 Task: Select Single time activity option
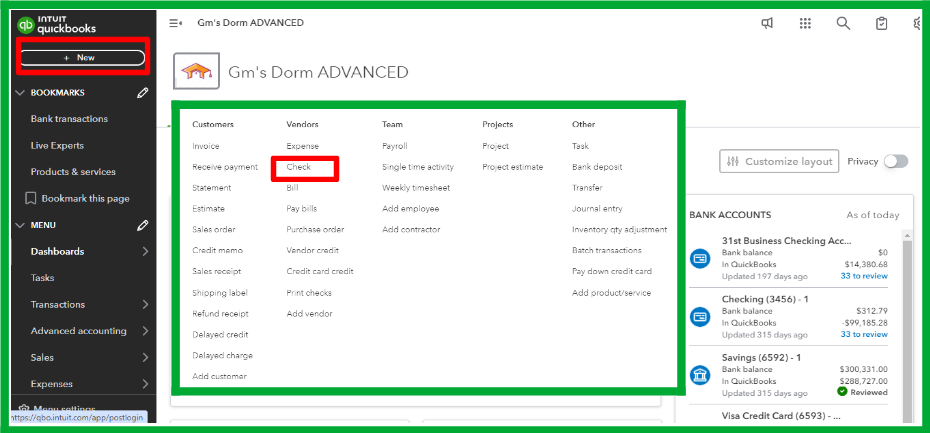418,167
